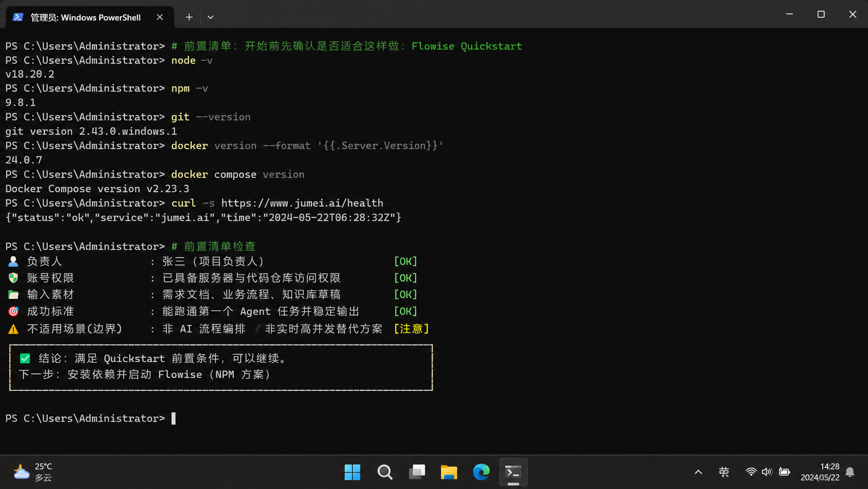
Task: Click the blue person icon beside 负责人
Action: (x=13, y=261)
